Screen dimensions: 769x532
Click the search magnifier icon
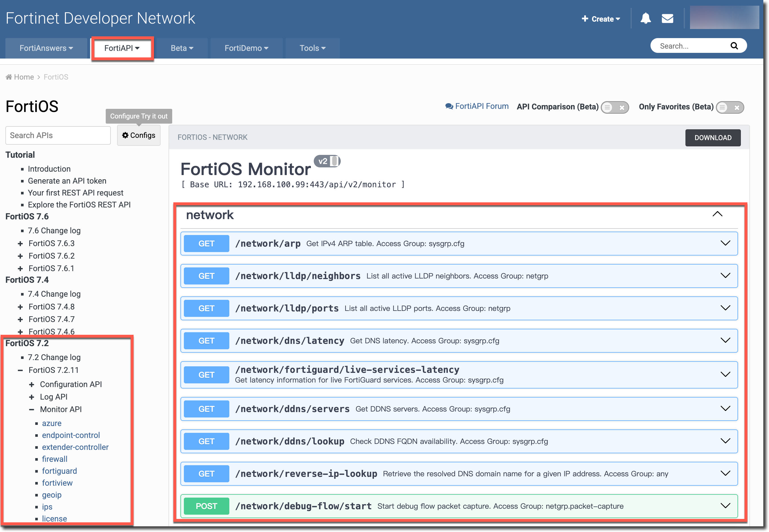[734, 46]
